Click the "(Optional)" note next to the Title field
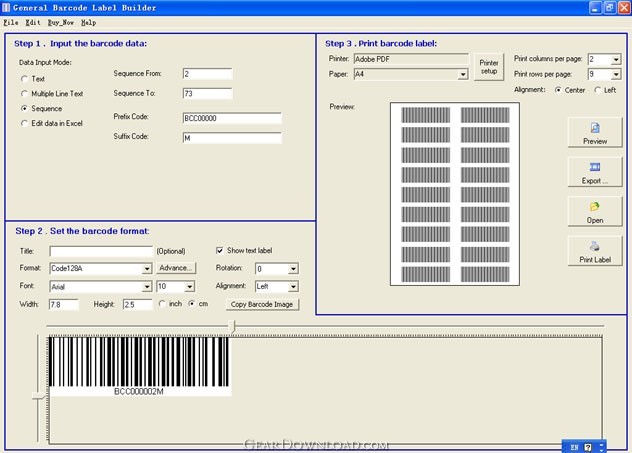 pos(171,251)
